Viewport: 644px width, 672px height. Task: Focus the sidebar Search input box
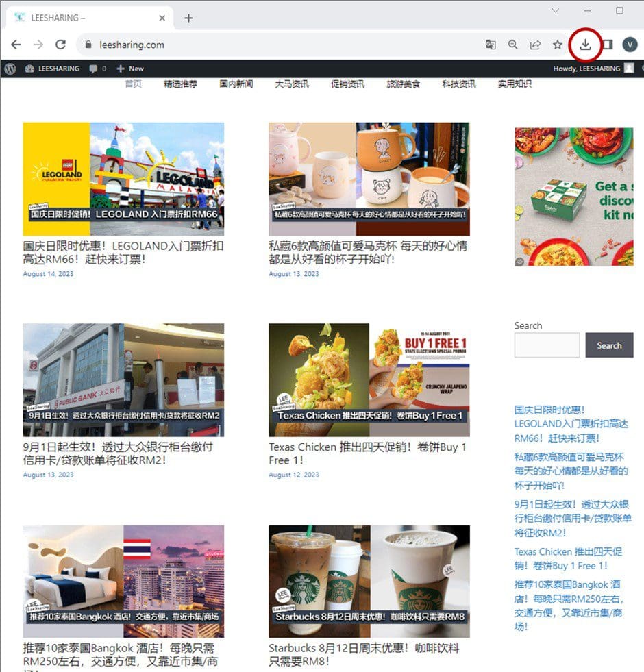click(x=547, y=345)
